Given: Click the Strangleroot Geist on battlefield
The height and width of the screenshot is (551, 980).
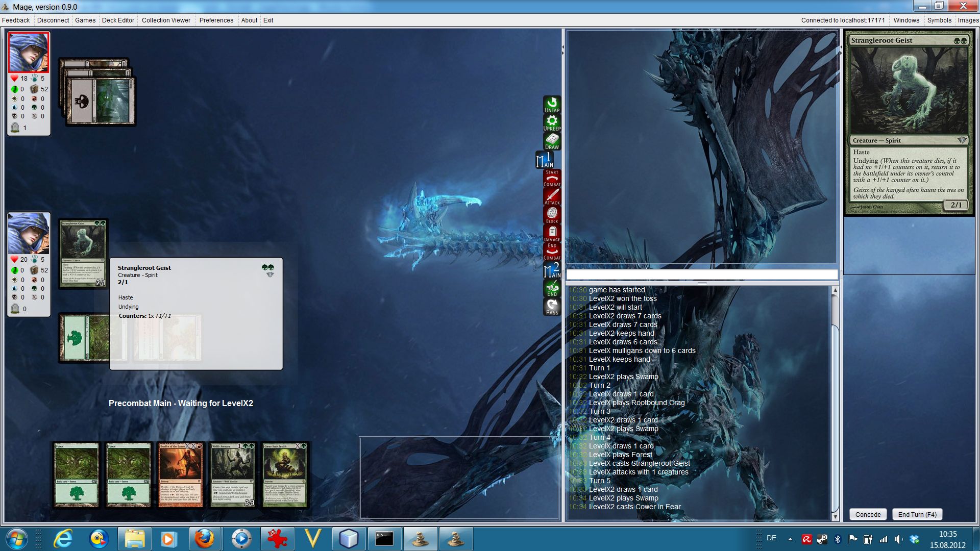Looking at the screenshot, I should pos(83,254).
